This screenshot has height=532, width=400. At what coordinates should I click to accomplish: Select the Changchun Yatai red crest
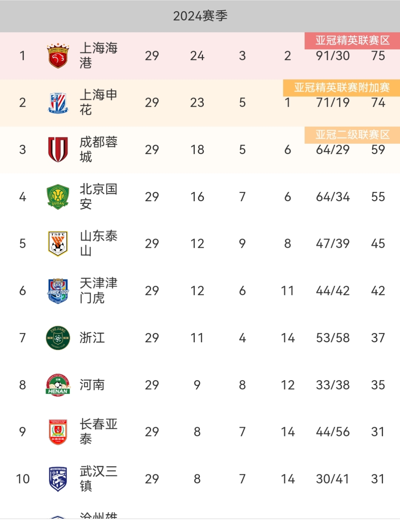click(58, 432)
